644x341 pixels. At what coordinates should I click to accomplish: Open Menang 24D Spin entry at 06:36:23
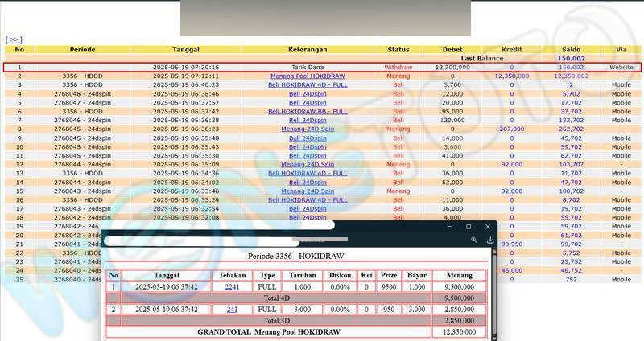(308, 129)
